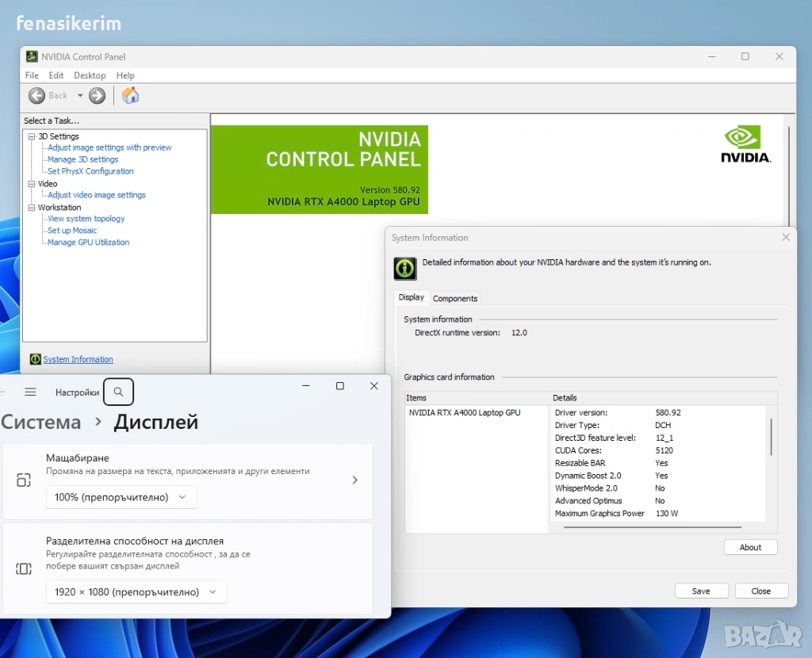Switch to the Components tab
Screen dimensions: 812x658
(455, 298)
